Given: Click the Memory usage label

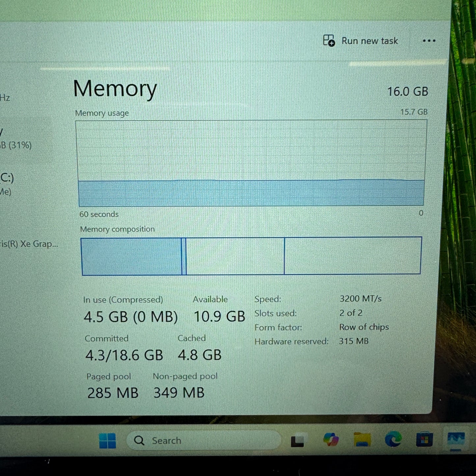Looking at the screenshot, I should click(x=102, y=113).
